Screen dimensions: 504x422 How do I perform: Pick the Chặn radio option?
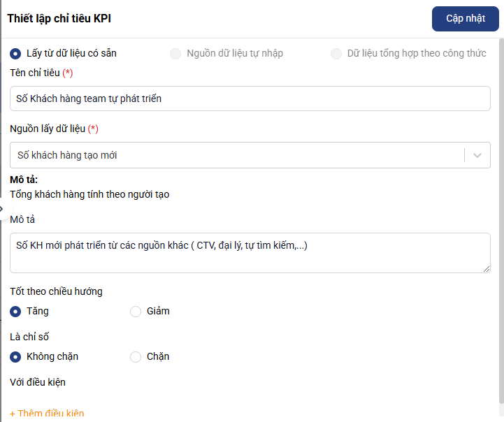click(x=136, y=356)
